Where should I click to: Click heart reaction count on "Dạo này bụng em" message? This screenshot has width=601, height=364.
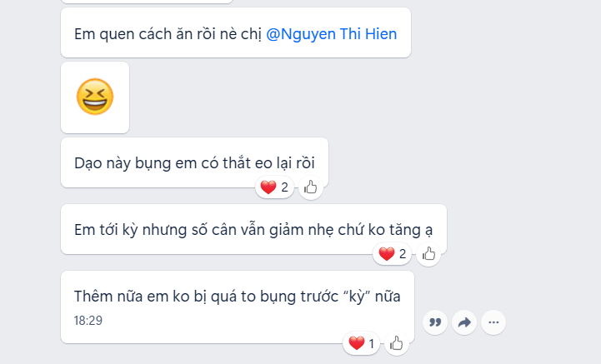pyautogui.click(x=274, y=187)
